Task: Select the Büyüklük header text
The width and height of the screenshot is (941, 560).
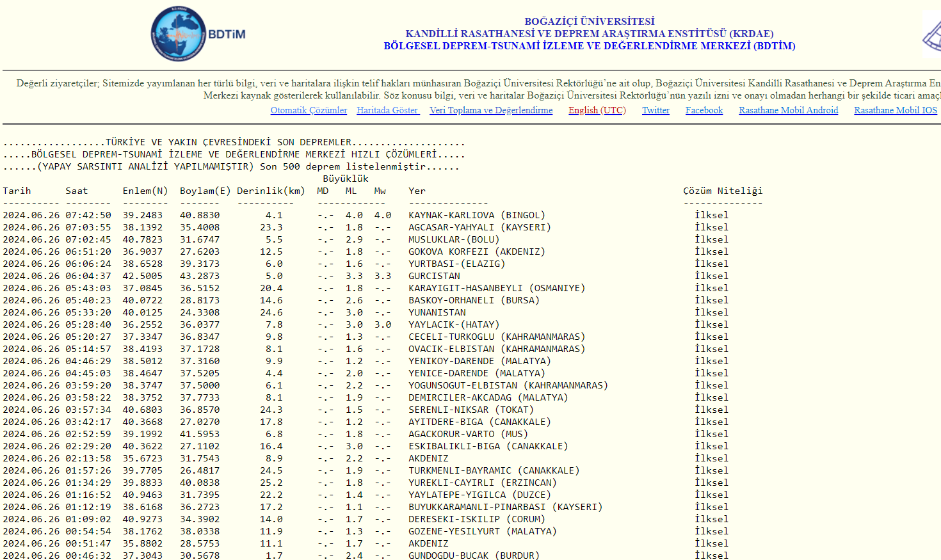Action: coord(346,179)
